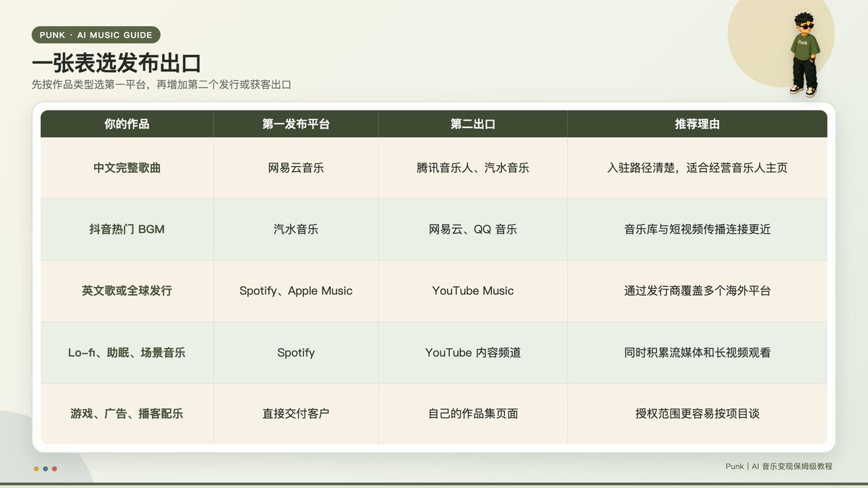Click the 同时积累流媒体和长视频观看 cell
This screenshot has width=868, height=488.
click(x=697, y=353)
